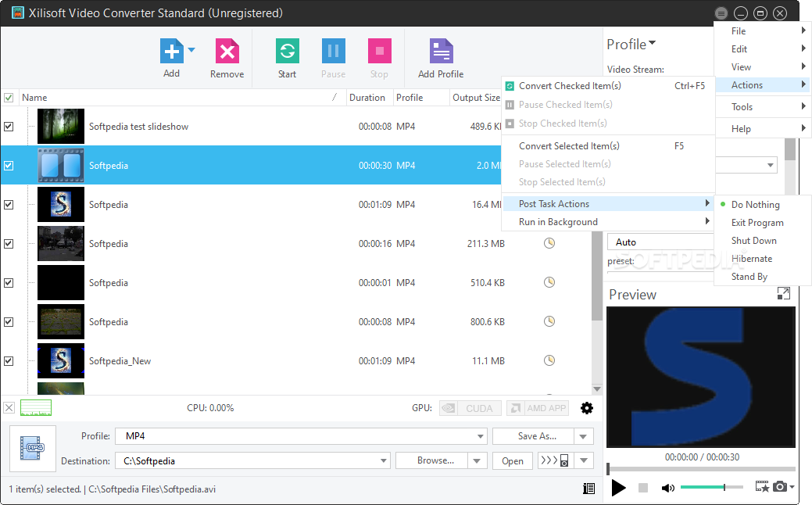Adjust the volume slider

pyautogui.click(x=711, y=487)
